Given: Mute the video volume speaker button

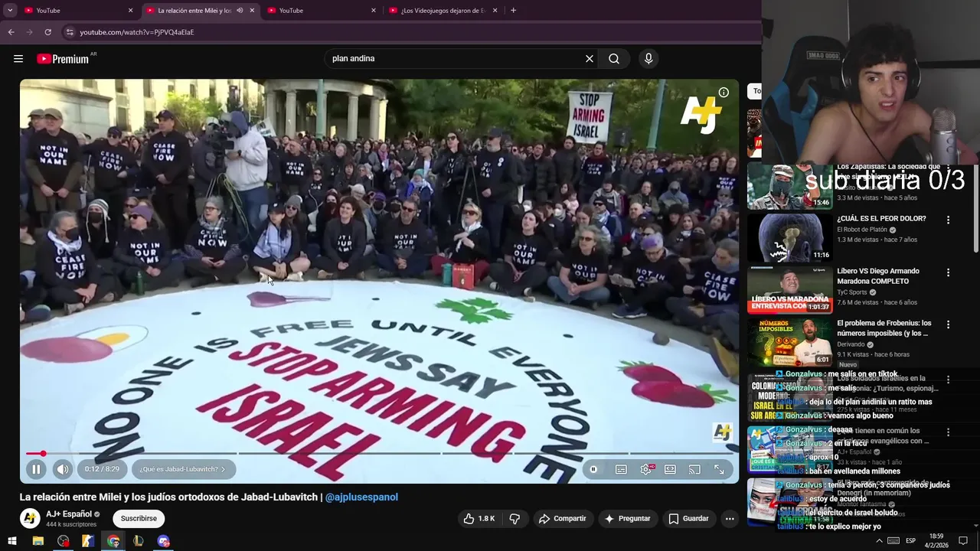Looking at the screenshot, I should pos(63,470).
